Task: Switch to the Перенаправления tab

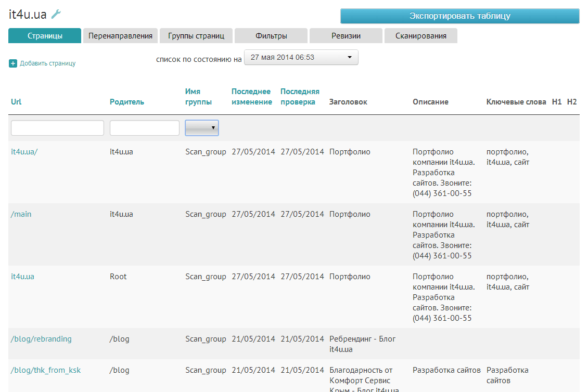Action: click(x=120, y=36)
